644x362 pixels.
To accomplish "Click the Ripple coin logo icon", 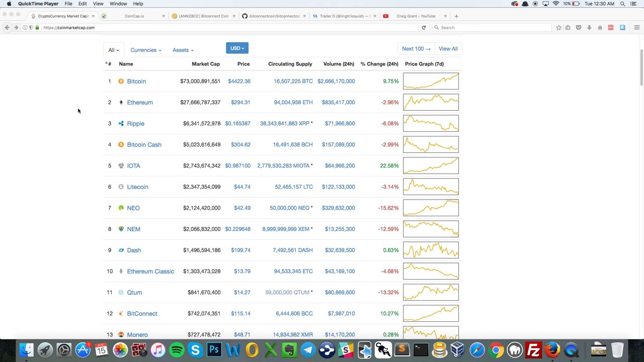I will tap(121, 123).
